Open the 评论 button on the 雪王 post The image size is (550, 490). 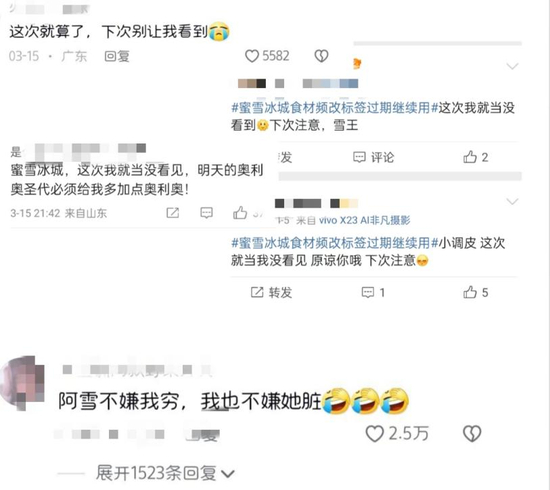coord(373,157)
